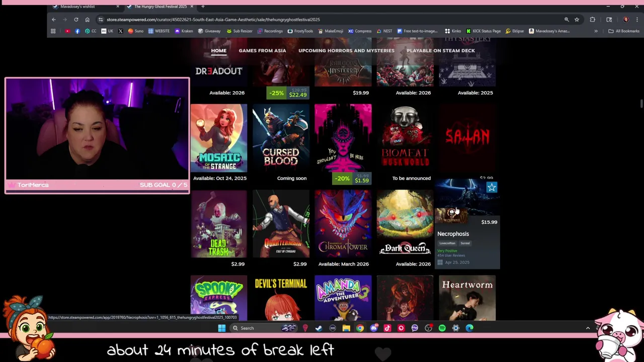Open FrostyTools bookmark
The image size is (644, 362).
[x=300, y=31]
